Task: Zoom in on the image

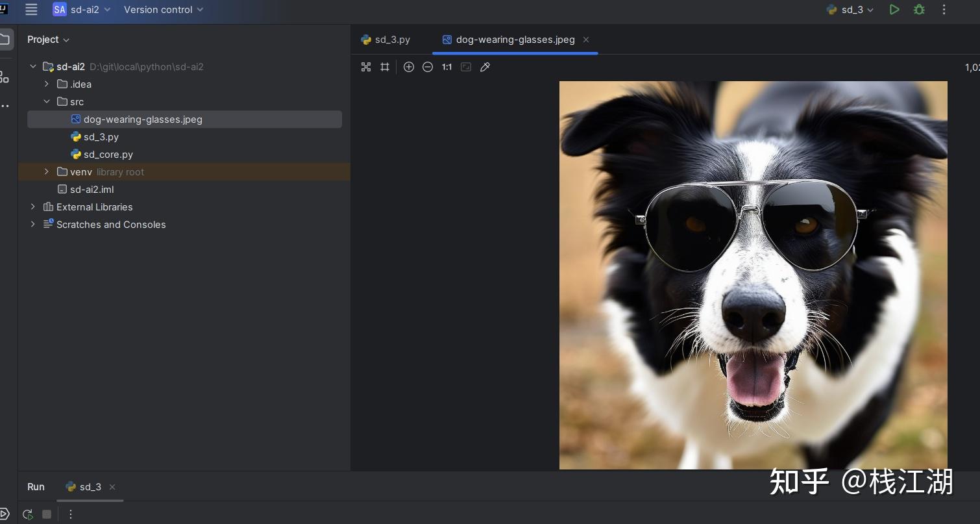Action: tap(409, 67)
